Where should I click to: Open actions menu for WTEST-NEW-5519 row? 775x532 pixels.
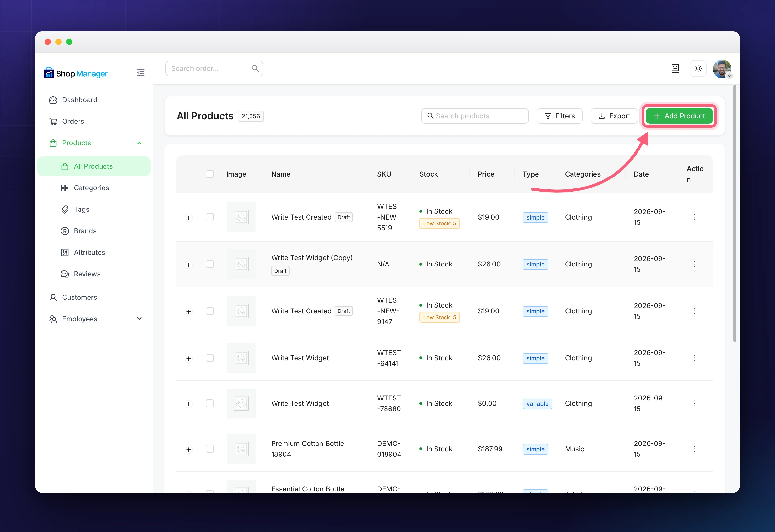point(695,217)
